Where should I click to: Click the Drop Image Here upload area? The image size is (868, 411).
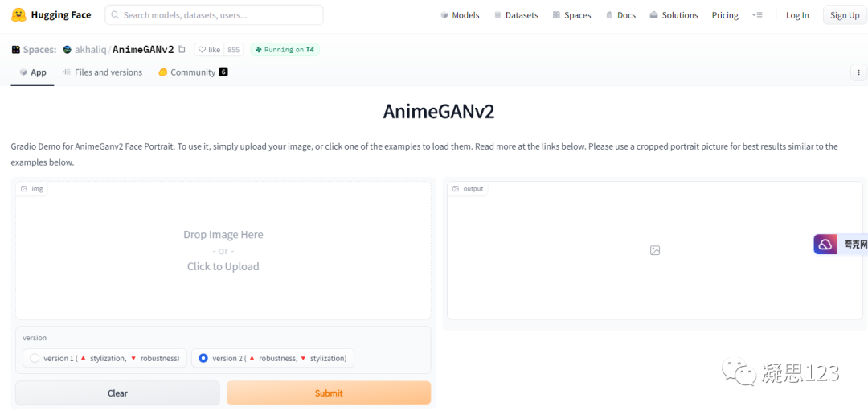point(223,250)
